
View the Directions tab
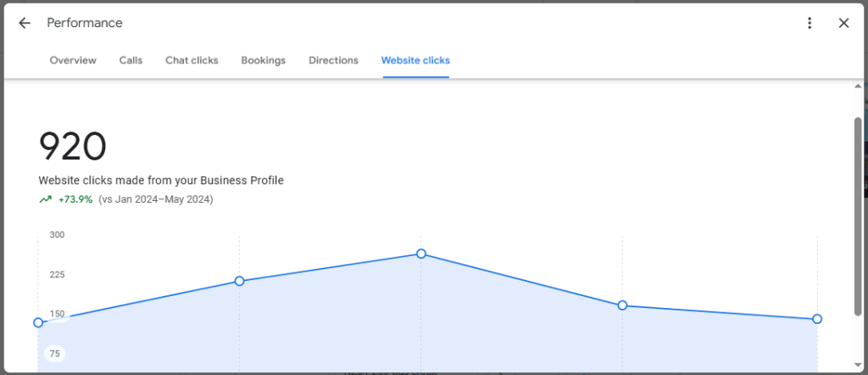(x=333, y=60)
